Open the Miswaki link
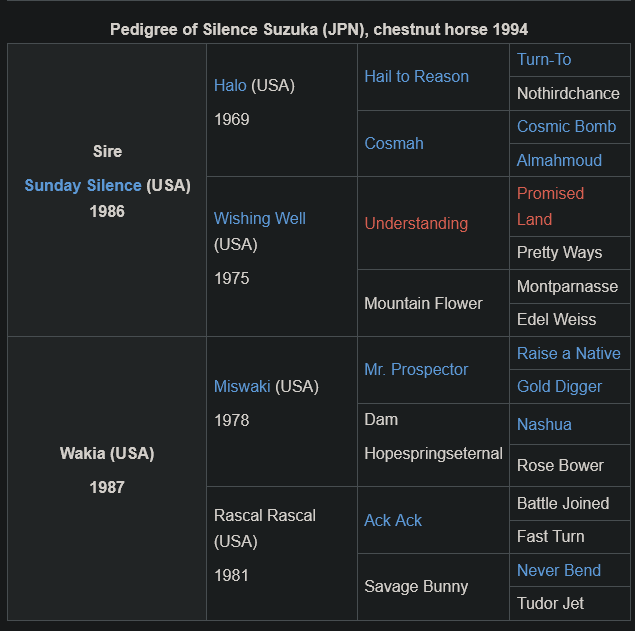The width and height of the screenshot is (635, 631). coord(242,386)
